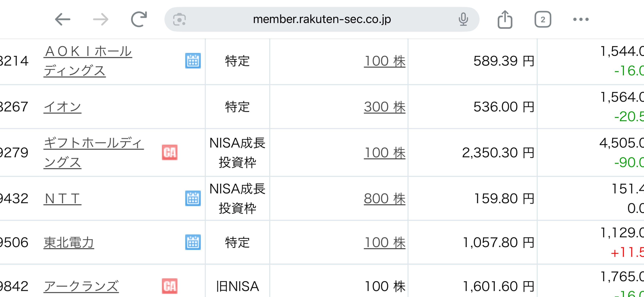
Task: Open the NTT stock detail link
Action: point(62,199)
